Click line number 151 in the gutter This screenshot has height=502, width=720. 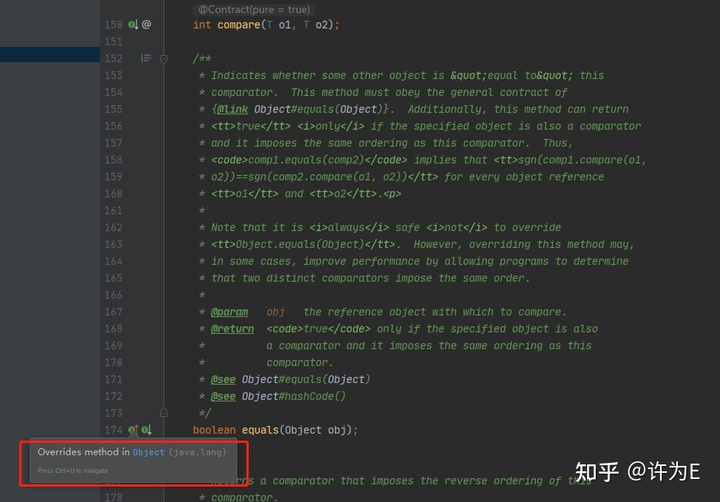[x=113, y=42]
